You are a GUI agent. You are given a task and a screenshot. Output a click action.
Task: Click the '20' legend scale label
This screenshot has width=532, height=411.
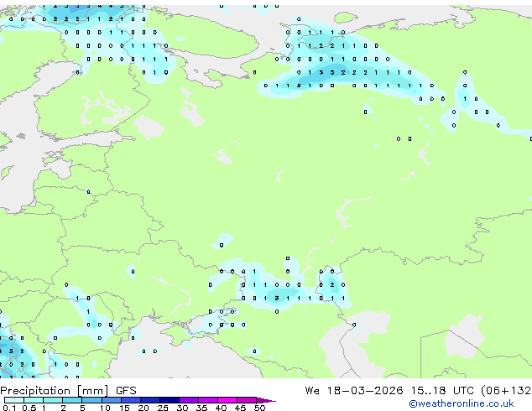pyautogui.click(x=143, y=408)
